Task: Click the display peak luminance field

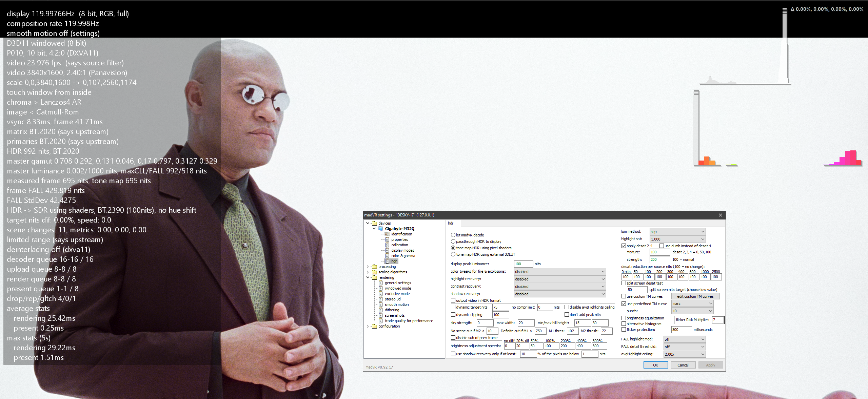Action: tap(523, 264)
